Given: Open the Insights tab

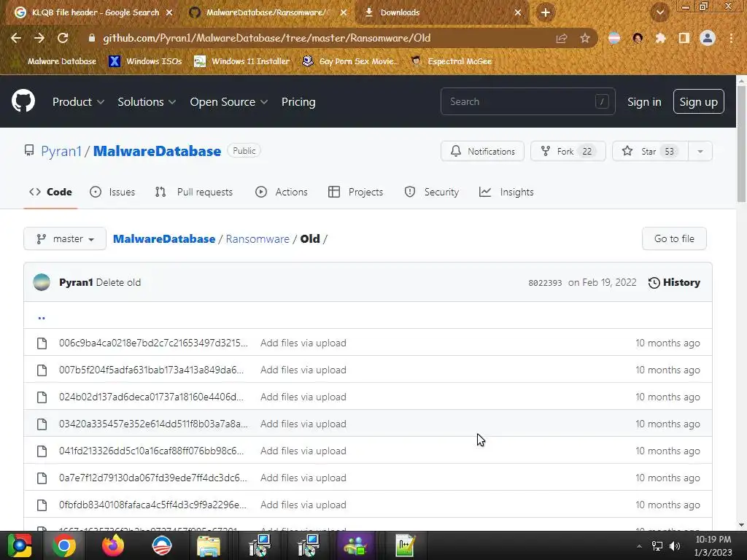Looking at the screenshot, I should click(x=506, y=192).
